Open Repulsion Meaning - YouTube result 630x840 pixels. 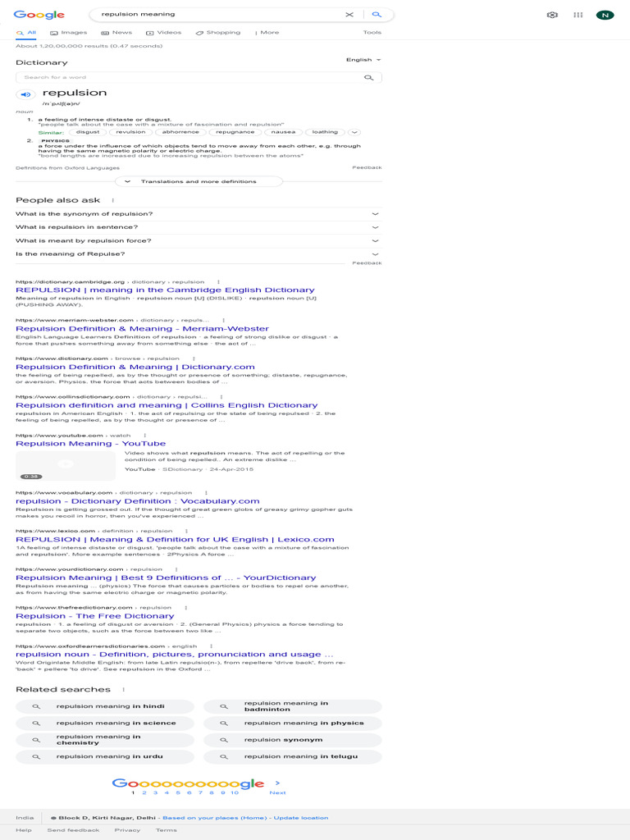click(90, 444)
